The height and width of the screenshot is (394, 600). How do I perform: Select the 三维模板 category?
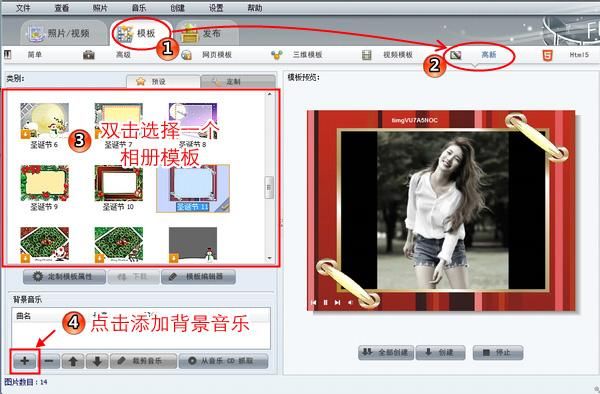pyautogui.click(x=297, y=55)
